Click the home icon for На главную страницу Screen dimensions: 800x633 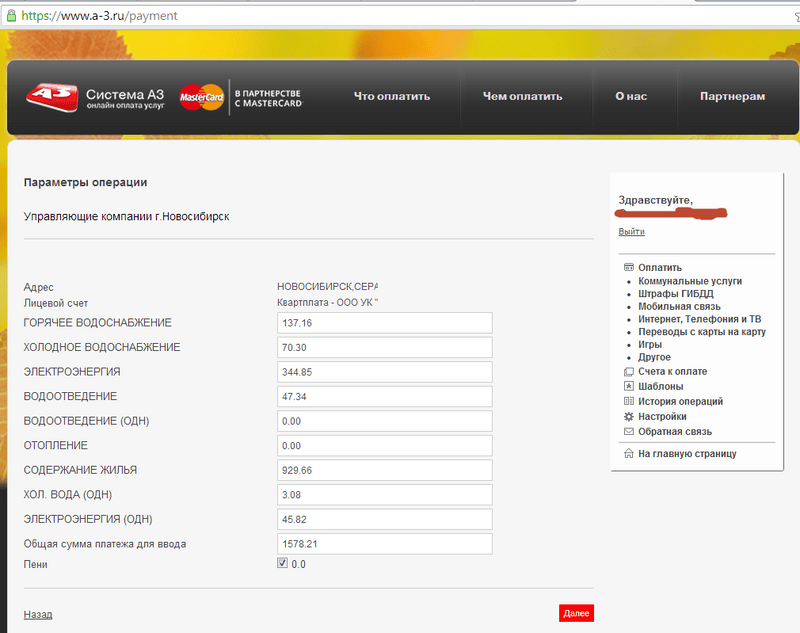point(628,454)
